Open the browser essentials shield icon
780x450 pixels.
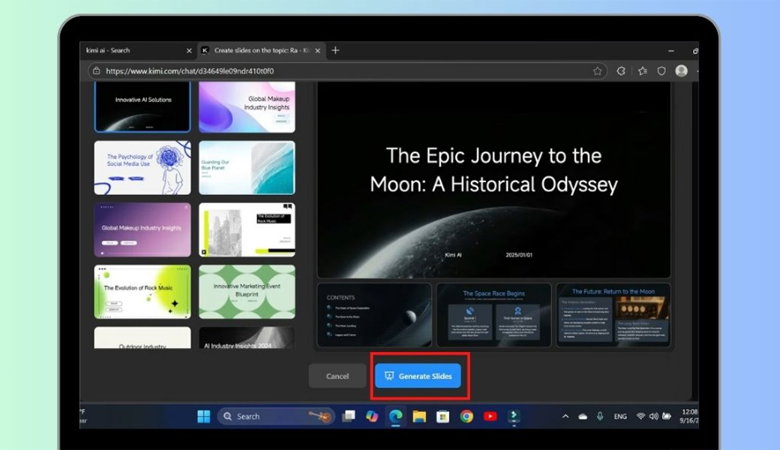click(x=661, y=71)
